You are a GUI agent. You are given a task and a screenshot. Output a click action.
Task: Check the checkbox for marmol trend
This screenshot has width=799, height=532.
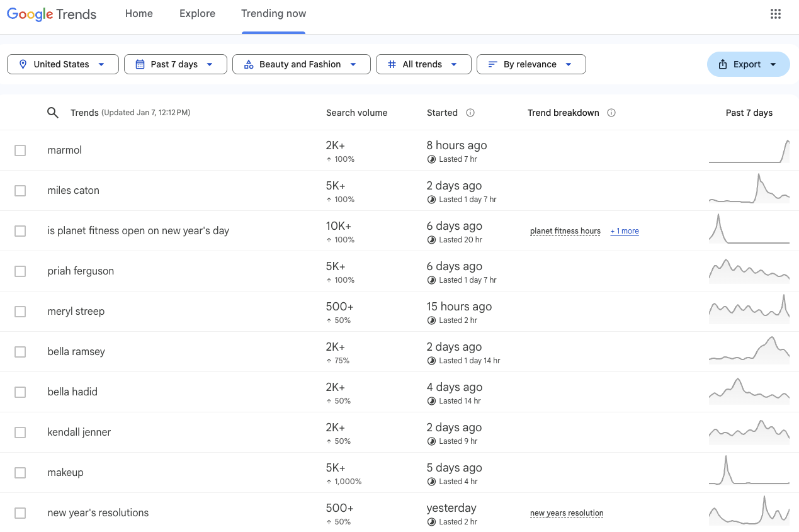pos(20,150)
